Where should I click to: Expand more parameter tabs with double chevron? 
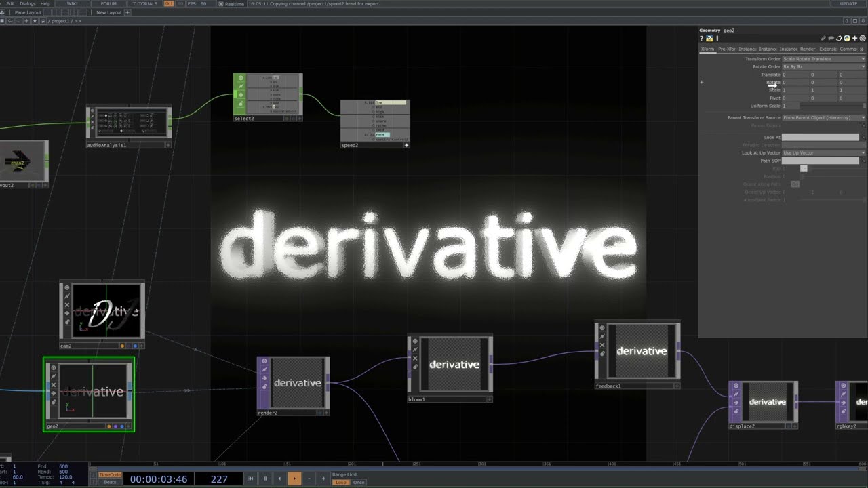(x=862, y=49)
